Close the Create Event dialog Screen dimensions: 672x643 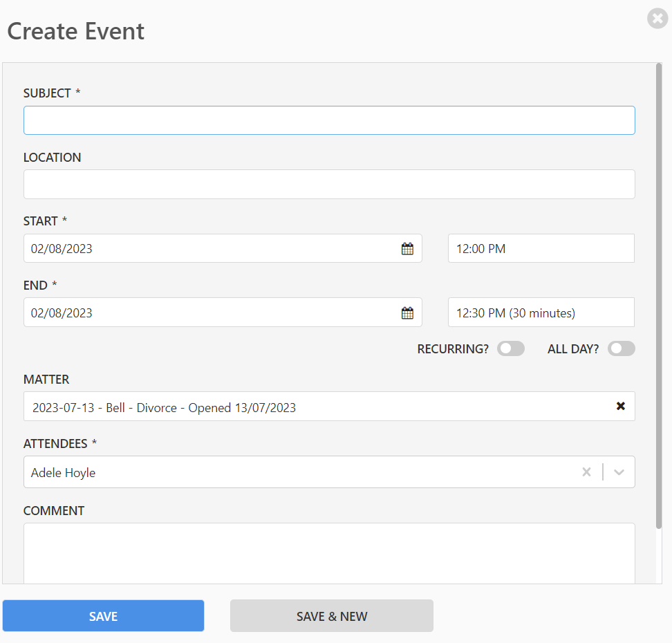pos(657,19)
